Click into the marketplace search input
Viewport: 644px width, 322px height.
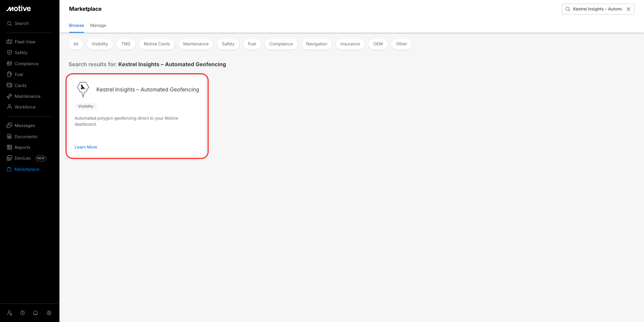tap(597, 9)
